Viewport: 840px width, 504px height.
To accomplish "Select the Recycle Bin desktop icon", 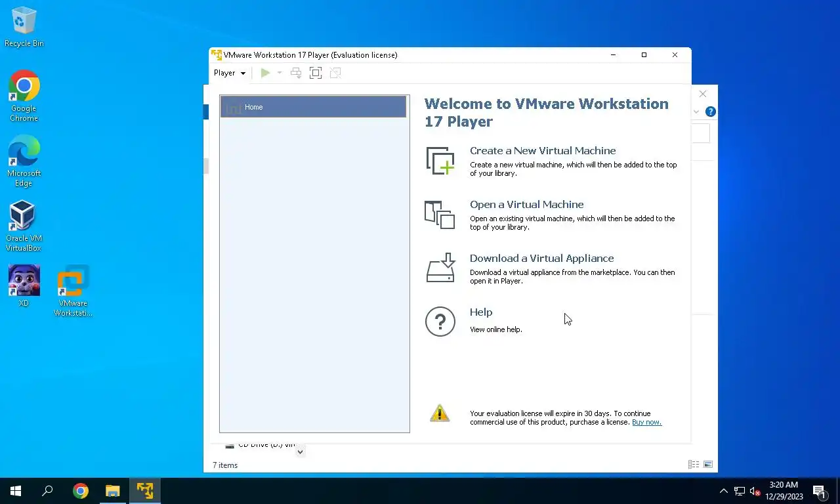I will coord(24,27).
